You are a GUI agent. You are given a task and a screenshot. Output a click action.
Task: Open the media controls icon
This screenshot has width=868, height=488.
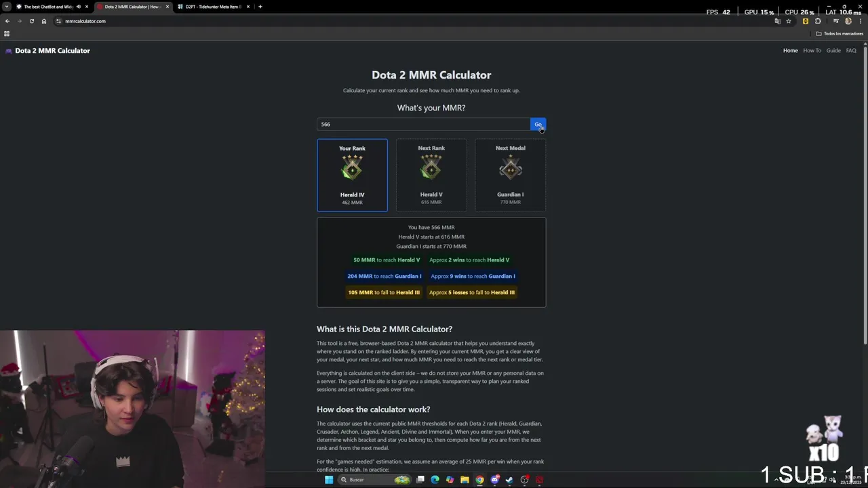pos(835,21)
